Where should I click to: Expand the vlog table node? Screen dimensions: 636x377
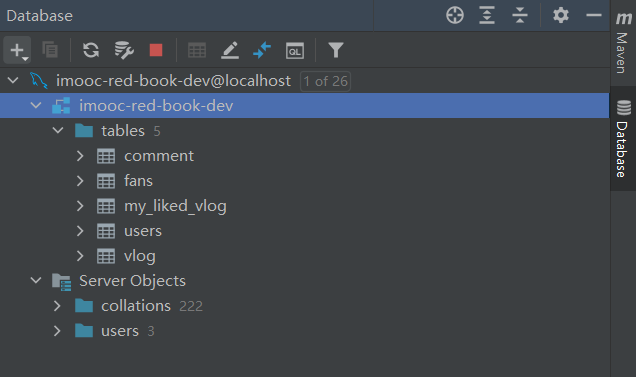(x=80, y=256)
